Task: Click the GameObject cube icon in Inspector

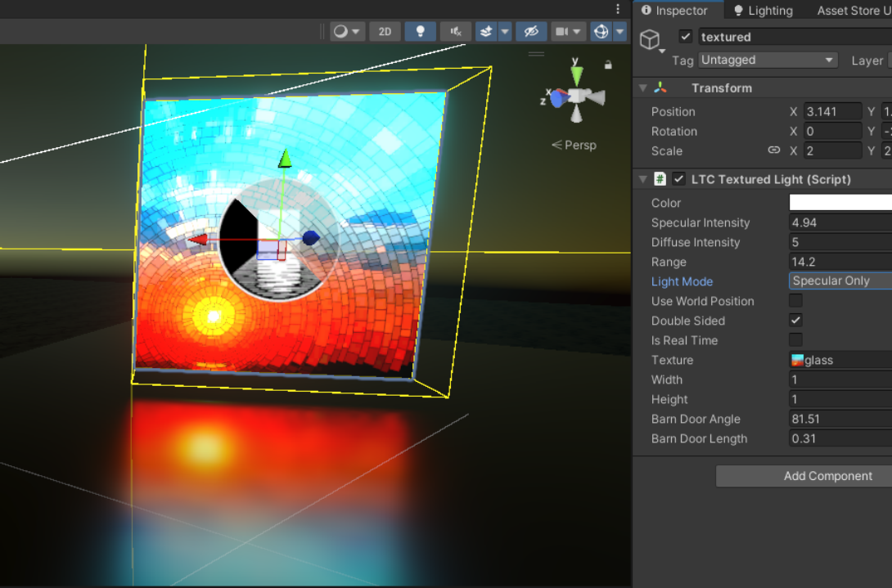Action: [x=650, y=40]
